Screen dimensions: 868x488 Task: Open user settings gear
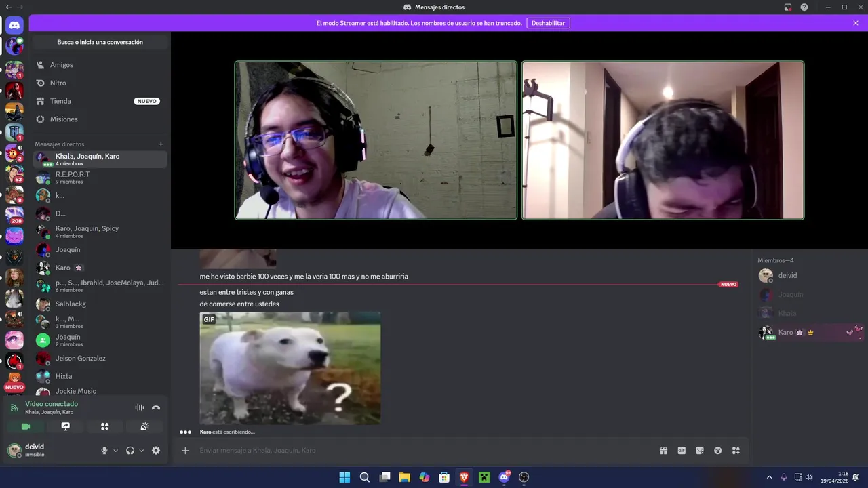pos(156,451)
